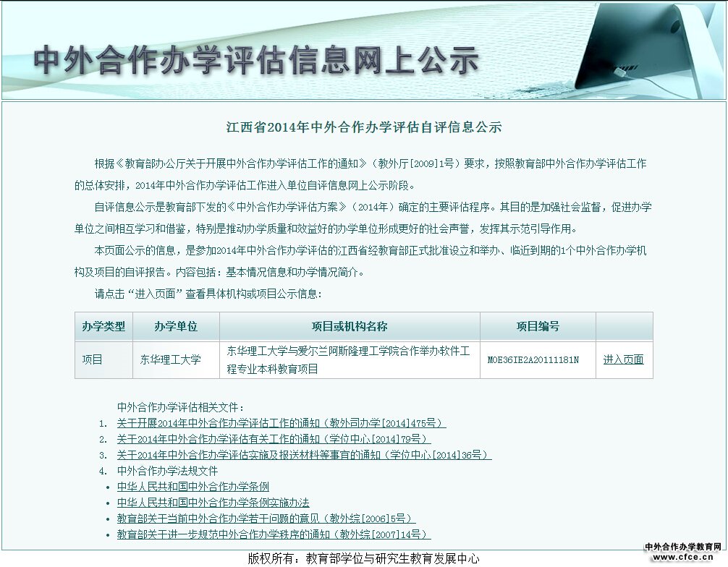728x567 pixels.
Task: Click the 版权所有 copyright footer text
Action: [363, 558]
